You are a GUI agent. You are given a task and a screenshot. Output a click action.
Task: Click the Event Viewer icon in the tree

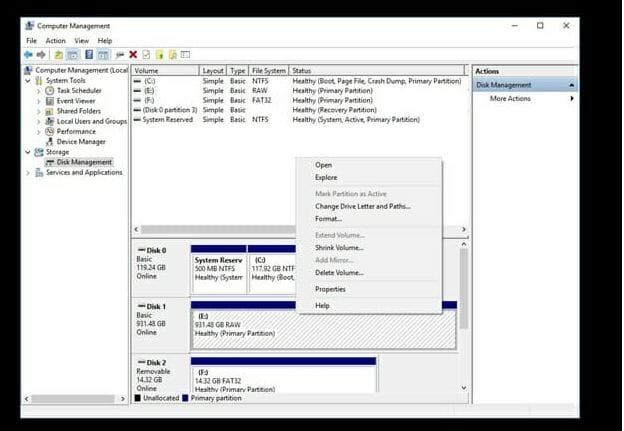click(x=49, y=101)
